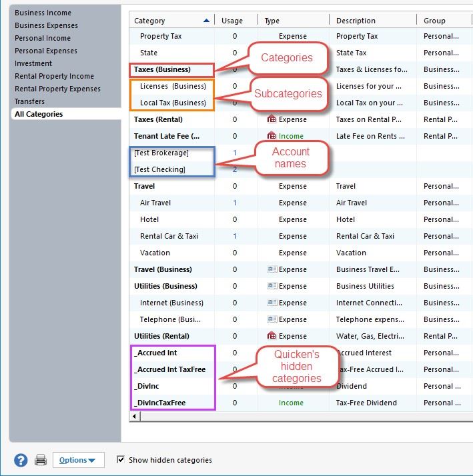This screenshot has height=476, width=473.
Task: Click business icon in Travel (Business) row
Action: [x=271, y=269]
